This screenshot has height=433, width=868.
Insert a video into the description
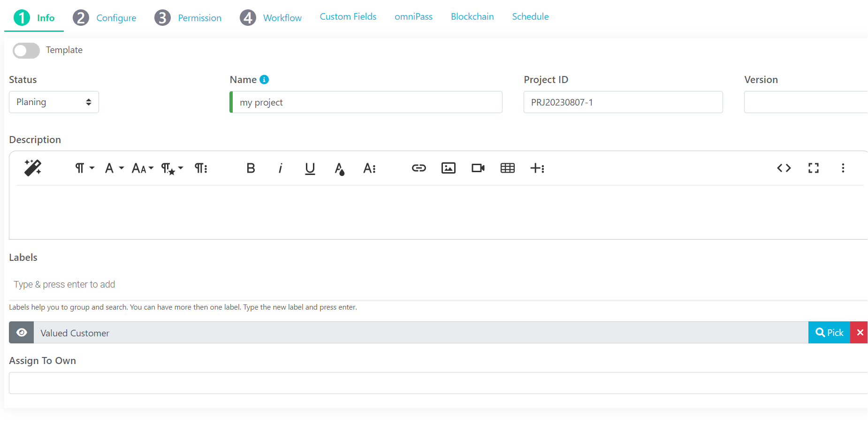478,168
